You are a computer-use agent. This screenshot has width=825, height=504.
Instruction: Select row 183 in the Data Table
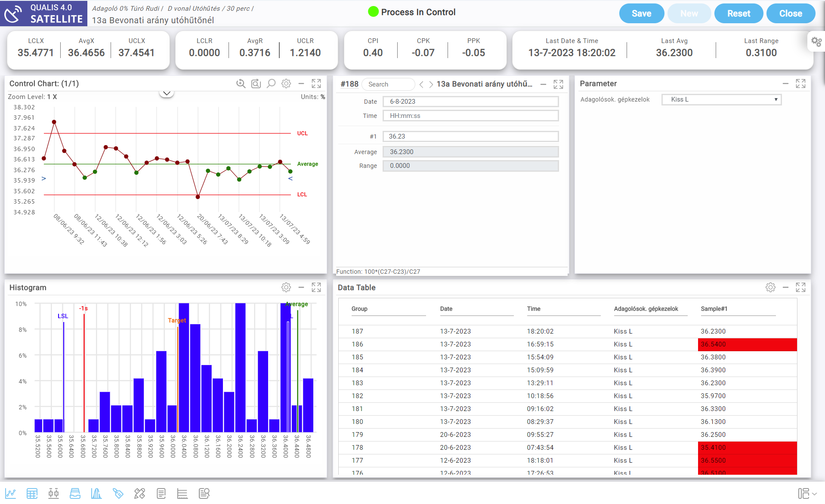568,383
